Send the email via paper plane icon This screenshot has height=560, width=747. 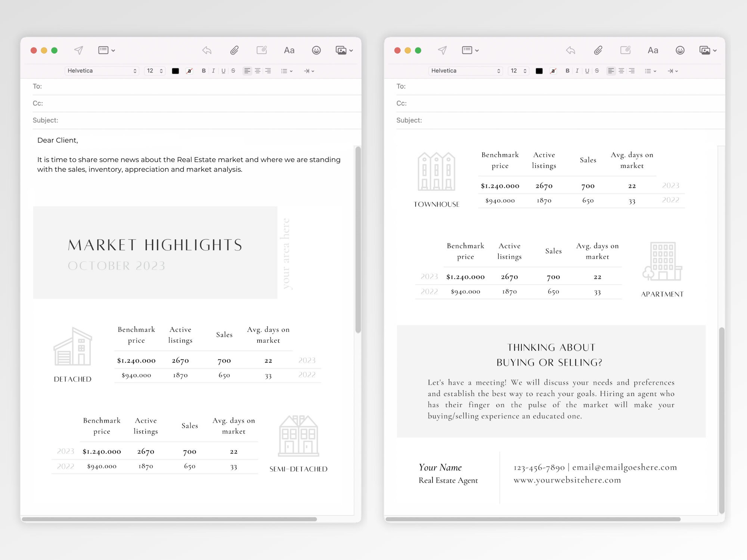pos(78,50)
